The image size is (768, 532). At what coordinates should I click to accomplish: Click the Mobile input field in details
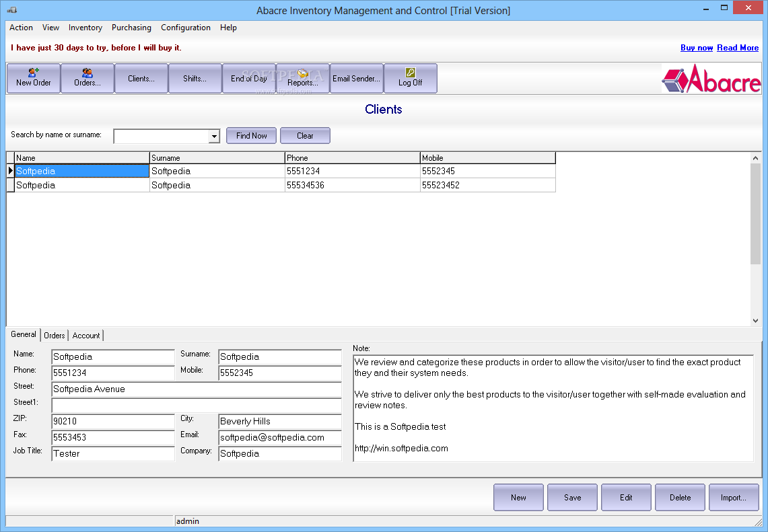point(280,373)
